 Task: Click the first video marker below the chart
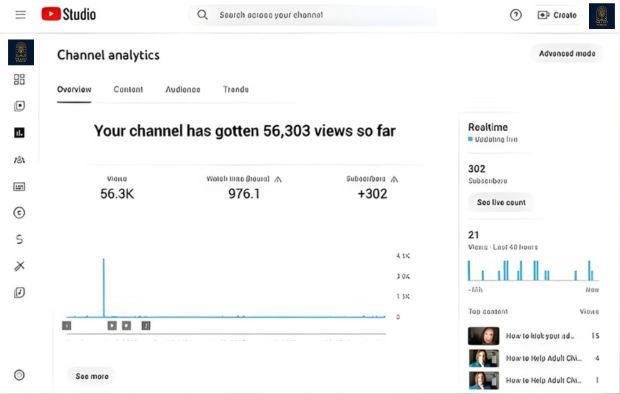[67, 326]
